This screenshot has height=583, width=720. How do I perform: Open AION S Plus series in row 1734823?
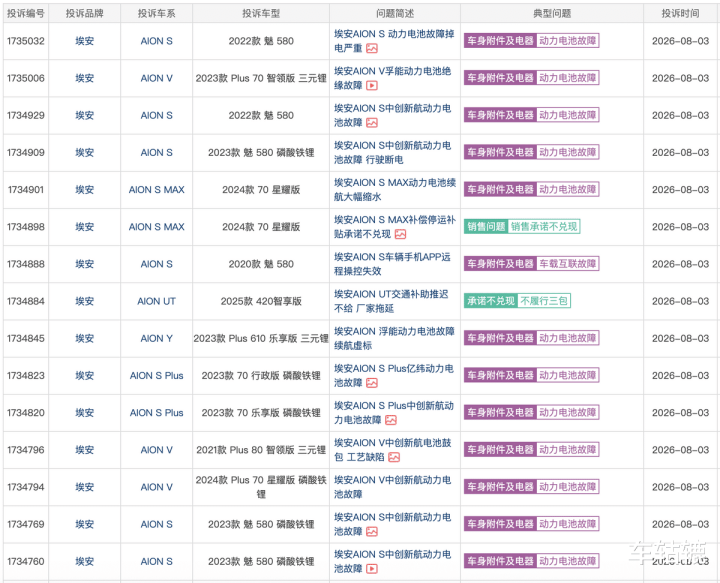157,376
